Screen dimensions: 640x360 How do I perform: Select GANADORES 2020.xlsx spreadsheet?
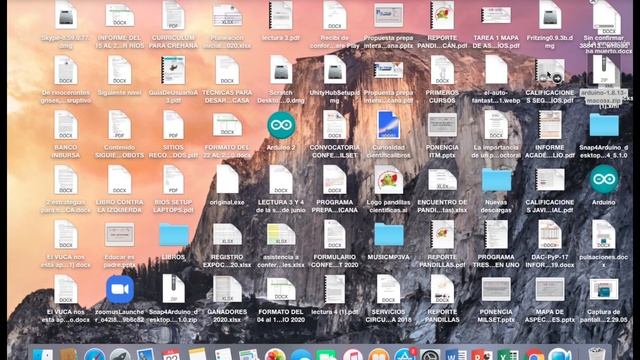pyautogui.click(x=227, y=289)
